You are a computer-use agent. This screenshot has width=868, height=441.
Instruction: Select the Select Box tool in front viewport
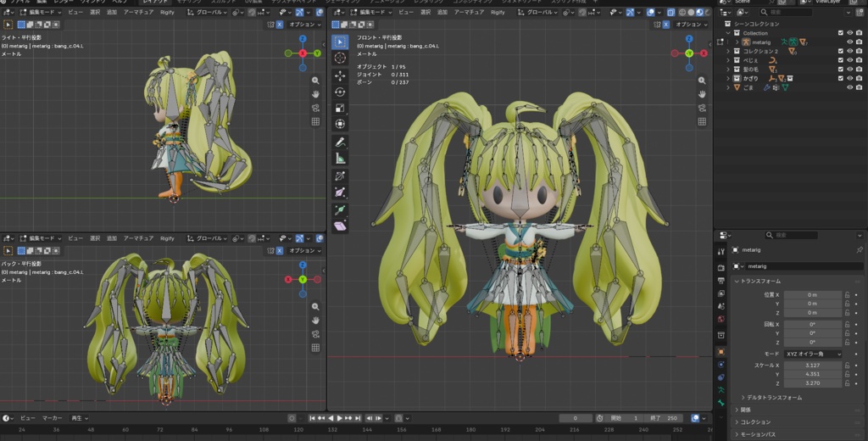(x=340, y=42)
